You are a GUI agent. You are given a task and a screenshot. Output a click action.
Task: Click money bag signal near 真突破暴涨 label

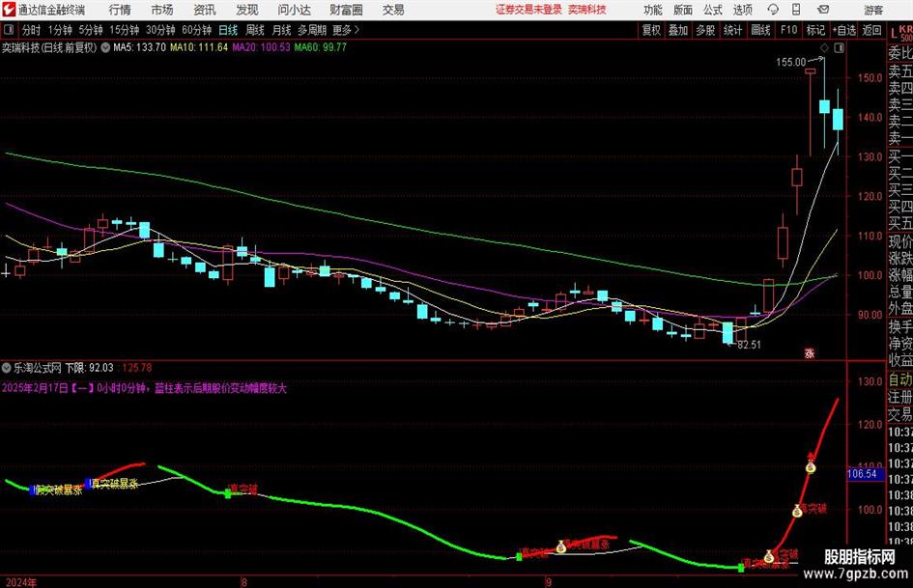pyautogui.click(x=561, y=546)
